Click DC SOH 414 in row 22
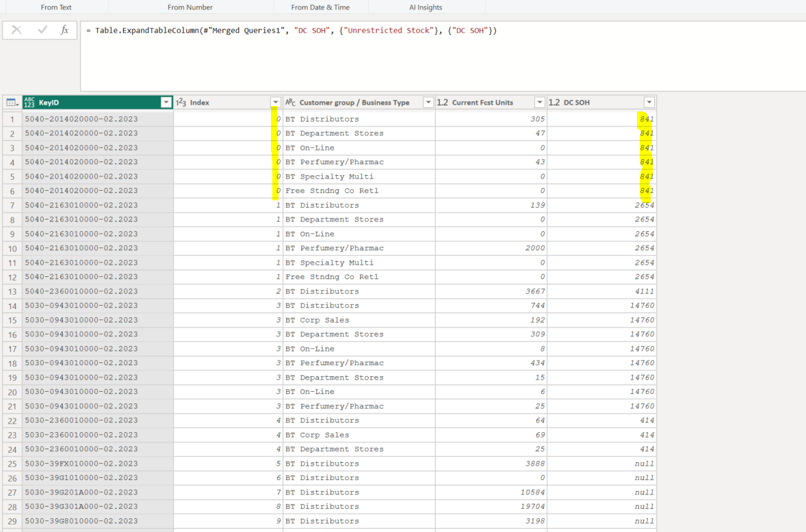Image resolution: width=806 pixels, height=532 pixels. tap(601, 421)
